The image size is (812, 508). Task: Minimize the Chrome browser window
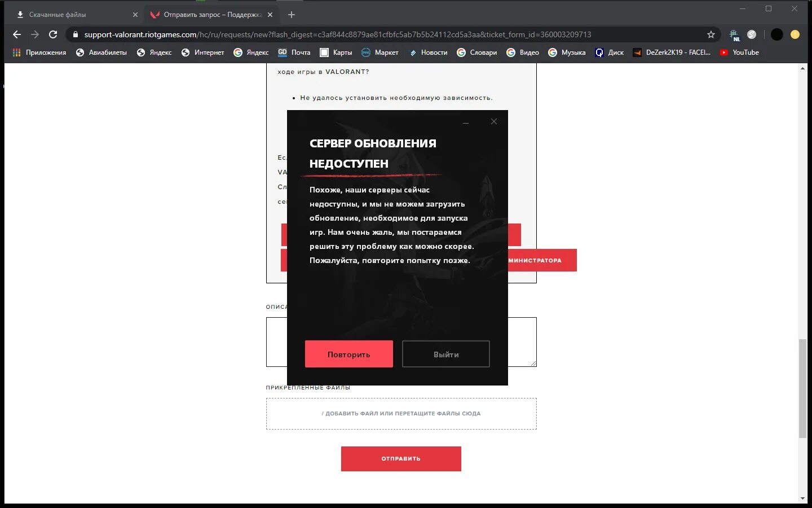743,8
